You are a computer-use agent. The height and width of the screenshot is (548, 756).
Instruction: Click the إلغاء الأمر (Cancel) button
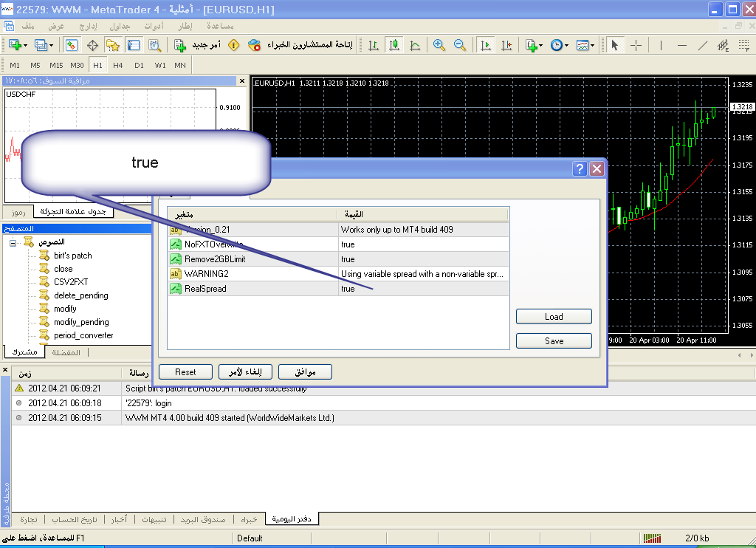click(245, 372)
